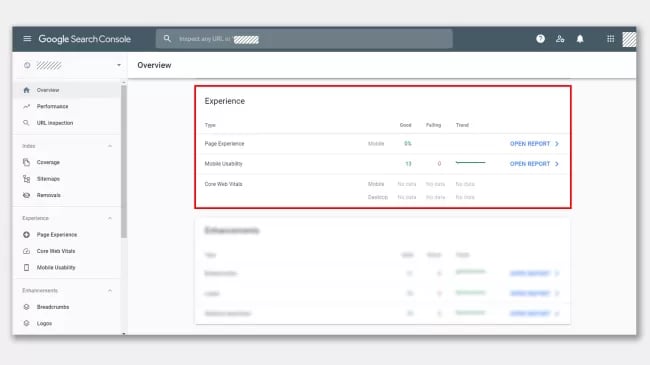Collapse the Enhancements sidebar section
The width and height of the screenshot is (650, 365).
tap(110, 290)
